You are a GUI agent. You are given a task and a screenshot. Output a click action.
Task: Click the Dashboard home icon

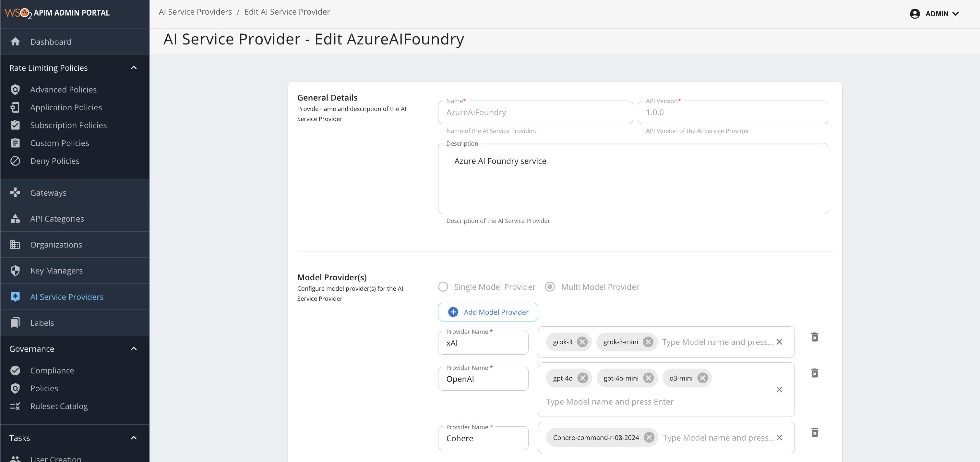pos(15,42)
